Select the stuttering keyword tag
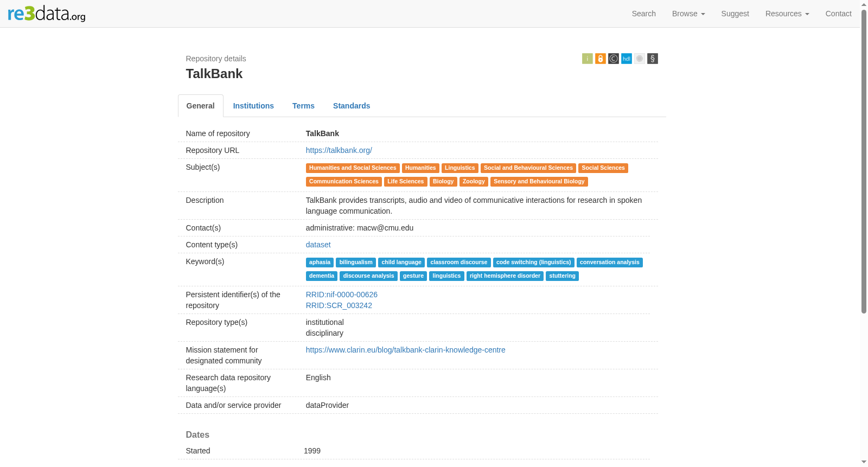The image size is (868, 467). pos(562,276)
